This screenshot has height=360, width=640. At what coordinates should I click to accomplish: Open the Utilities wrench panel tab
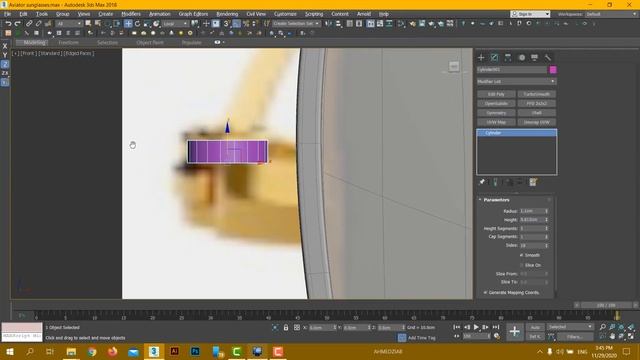(548, 58)
